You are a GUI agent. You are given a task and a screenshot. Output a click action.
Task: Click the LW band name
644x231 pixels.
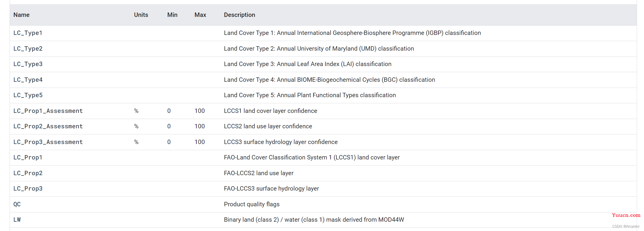[x=17, y=220]
